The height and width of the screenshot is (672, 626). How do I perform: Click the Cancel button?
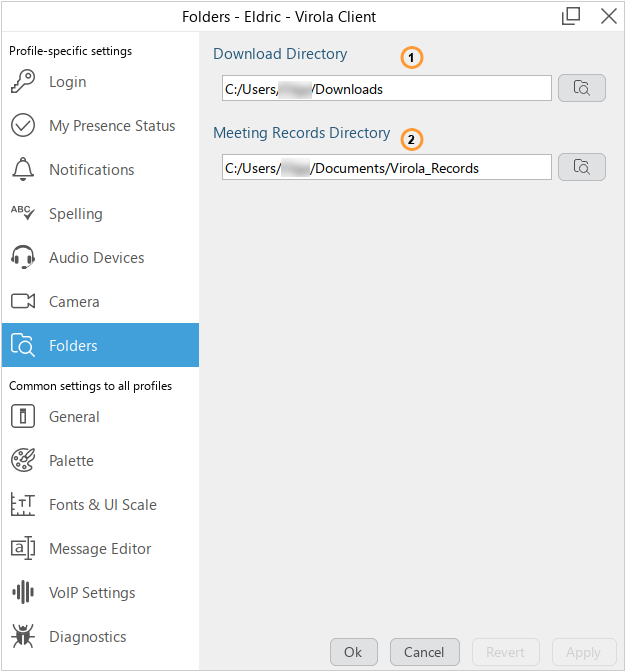424,652
